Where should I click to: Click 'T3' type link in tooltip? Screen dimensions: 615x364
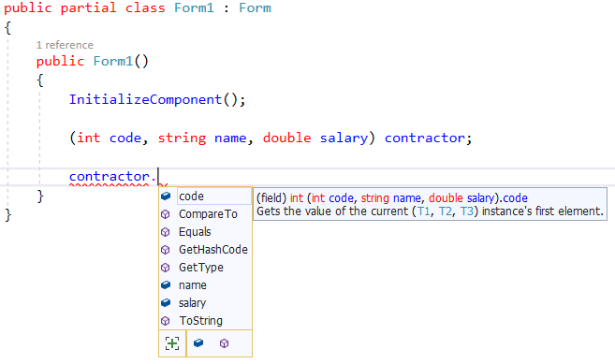467,211
